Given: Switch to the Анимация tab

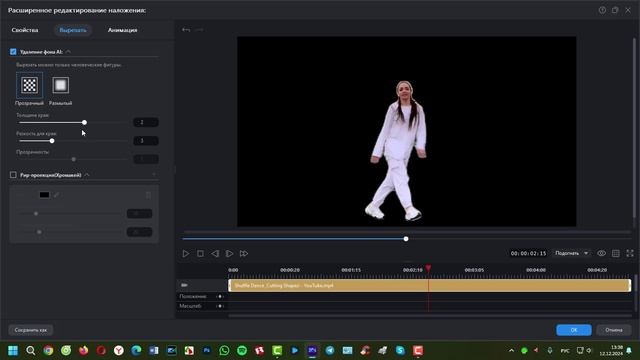Looking at the screenshot, I should point(122,30).
